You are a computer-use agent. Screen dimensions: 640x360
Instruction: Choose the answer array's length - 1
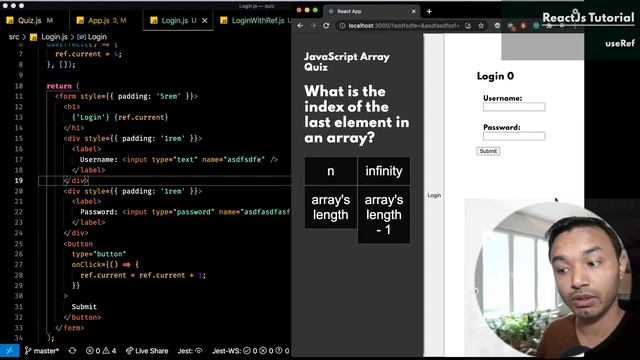coord(384,215)
